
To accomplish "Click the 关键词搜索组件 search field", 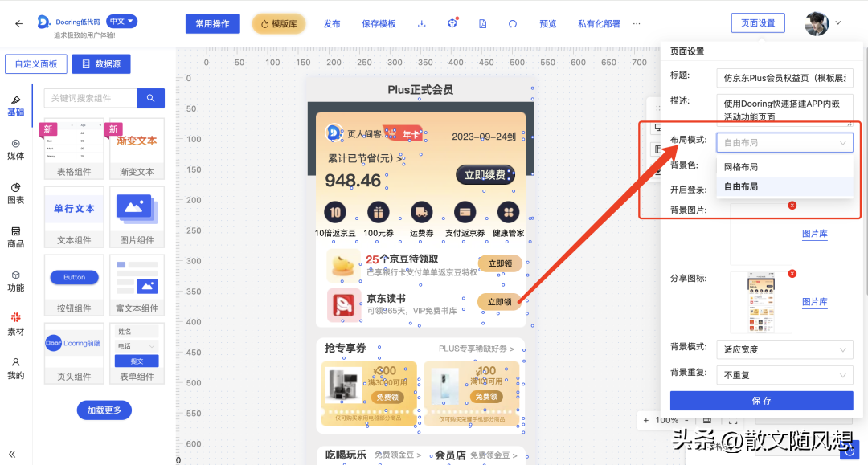I will (x=90, y=98).
